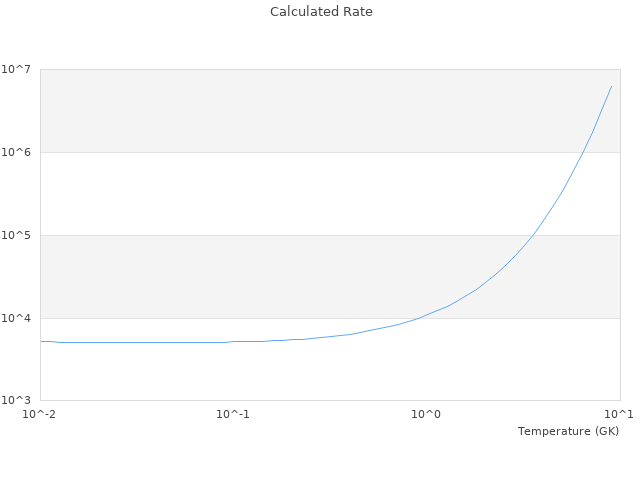Select the 10^1 x-axis tick label

[619, 414]
